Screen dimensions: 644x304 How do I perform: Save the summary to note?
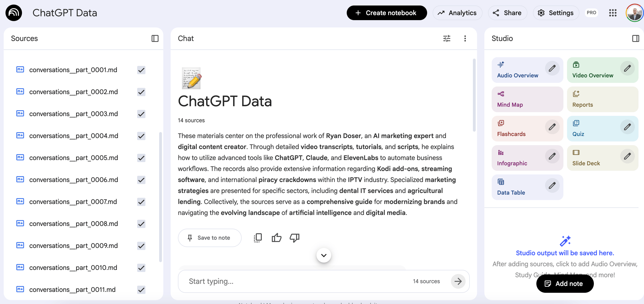209,238
